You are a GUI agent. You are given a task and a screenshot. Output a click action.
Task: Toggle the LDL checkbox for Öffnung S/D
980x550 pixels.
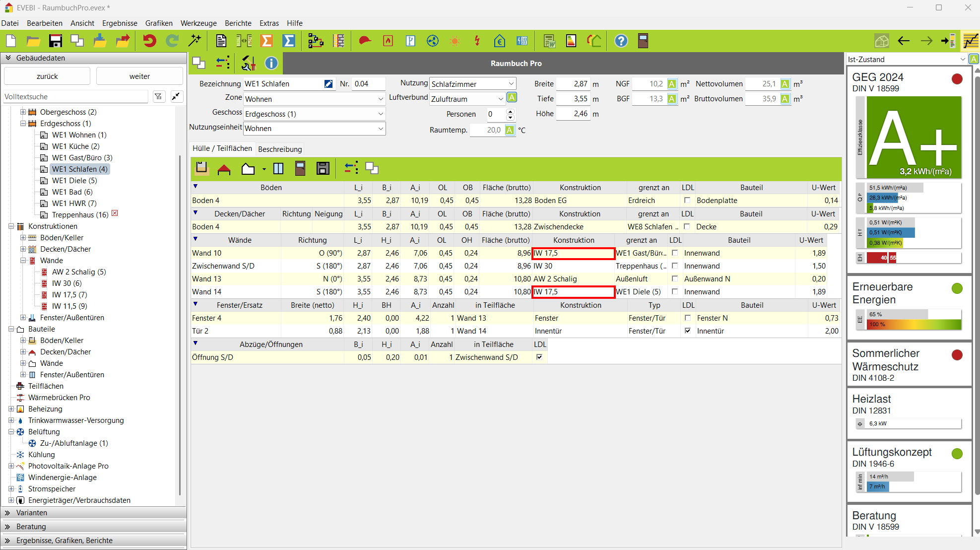(539, 357)
